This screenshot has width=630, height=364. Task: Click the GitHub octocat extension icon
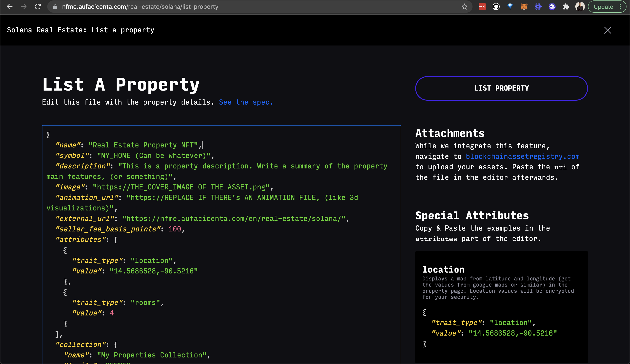[x=496, y=7]
